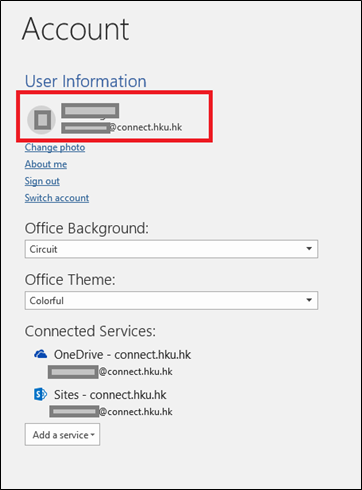Click the Office Theme label

tap(70, 280)
